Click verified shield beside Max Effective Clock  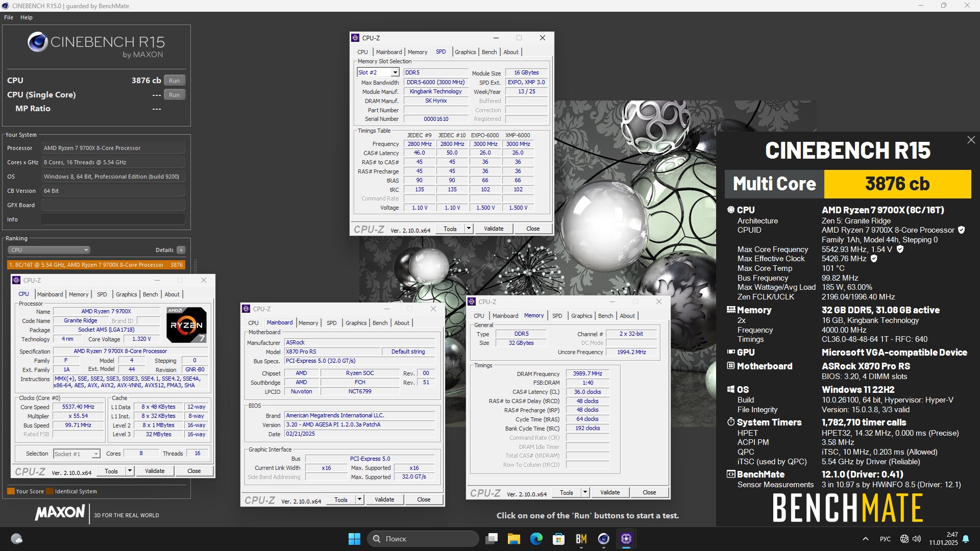[874, 259]
